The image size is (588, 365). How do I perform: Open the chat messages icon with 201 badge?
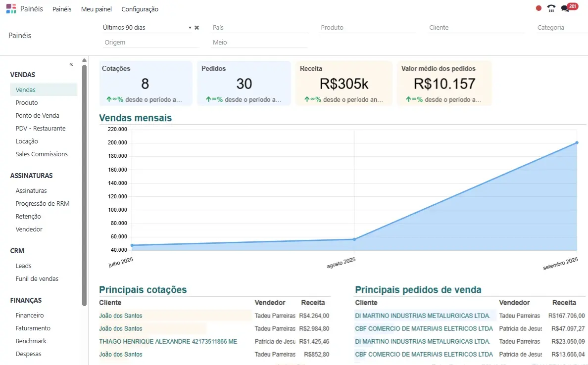(565, 8)
